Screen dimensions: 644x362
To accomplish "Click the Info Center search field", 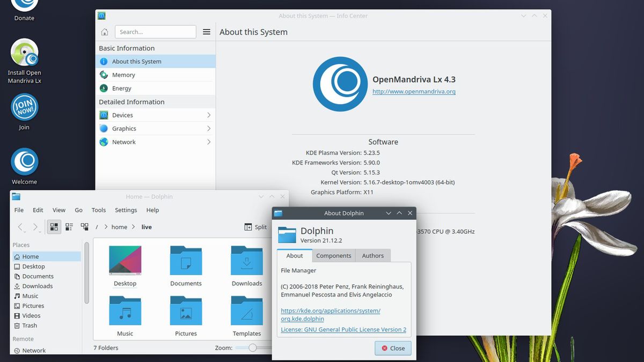I will (155, 32).
